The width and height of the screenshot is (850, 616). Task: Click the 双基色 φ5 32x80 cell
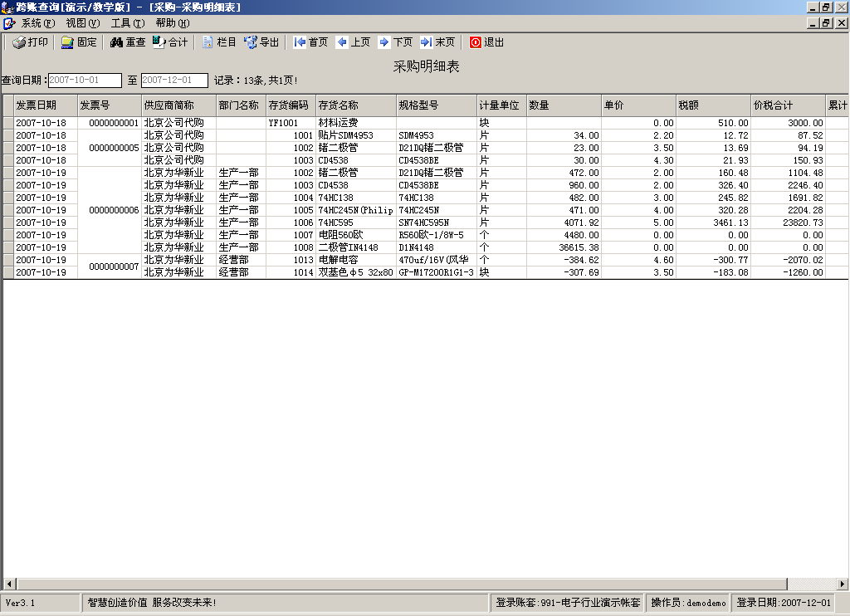(x=356, y=273)
